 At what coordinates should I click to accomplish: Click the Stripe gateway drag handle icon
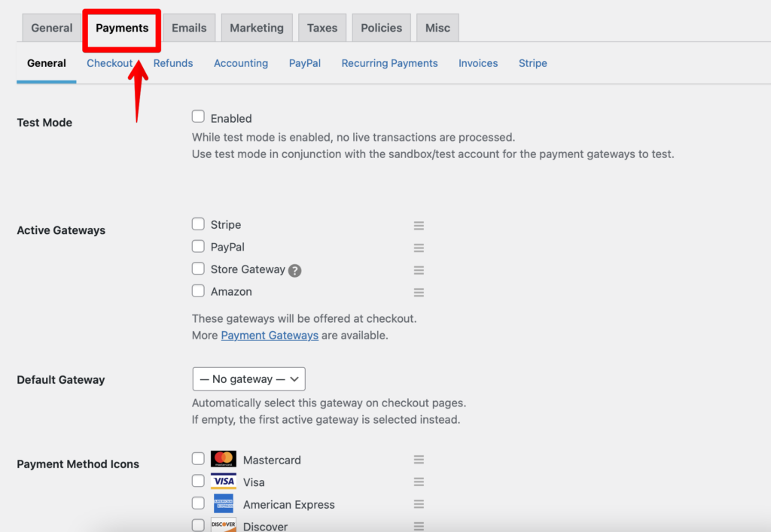(419, 225)
